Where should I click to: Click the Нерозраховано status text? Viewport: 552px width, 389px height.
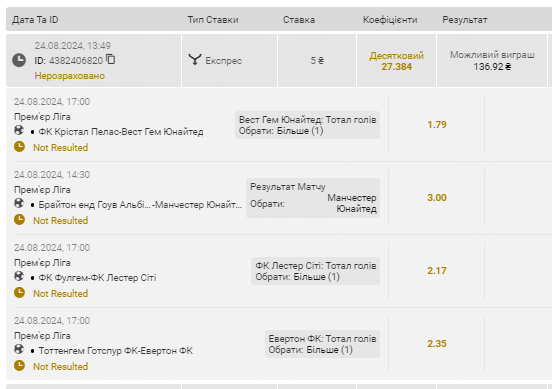[x=70, y=76]
